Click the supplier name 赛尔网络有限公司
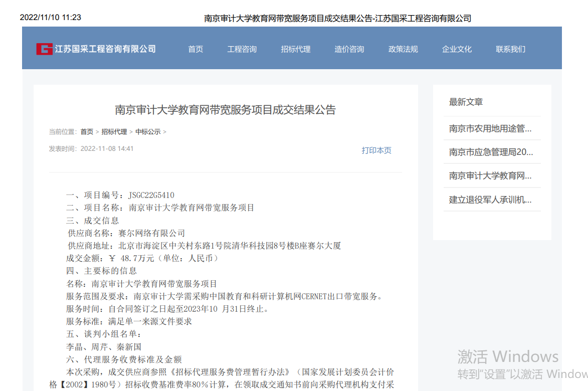Screen dimensions: 588x391 click(x=151, y=233)
